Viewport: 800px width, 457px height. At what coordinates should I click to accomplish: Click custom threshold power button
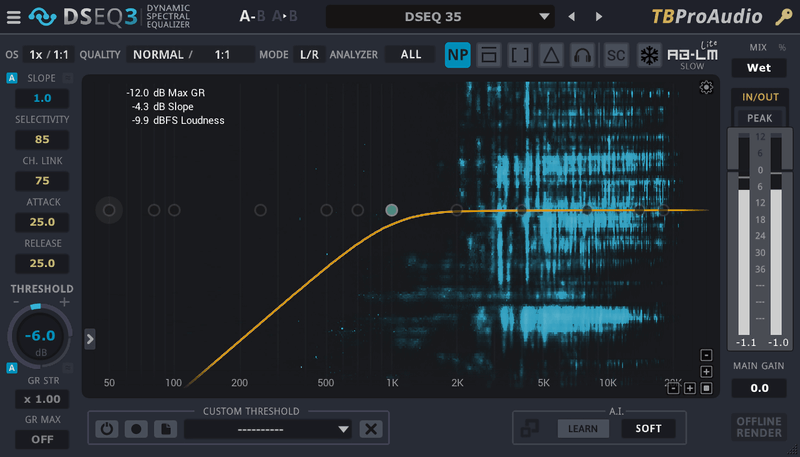(x=107, y=429)
